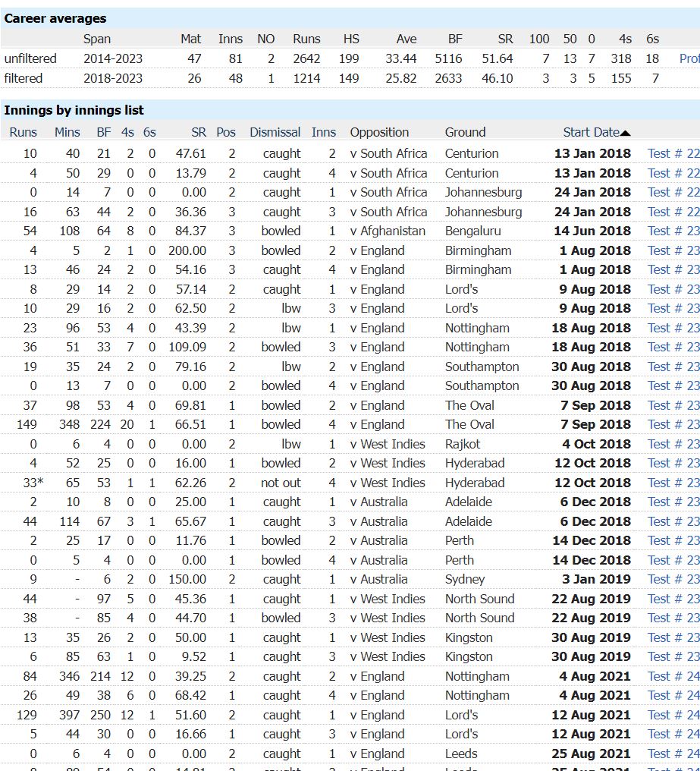
Task: Click the unfiltered average 33.44
Action: [x=400, y=58]
